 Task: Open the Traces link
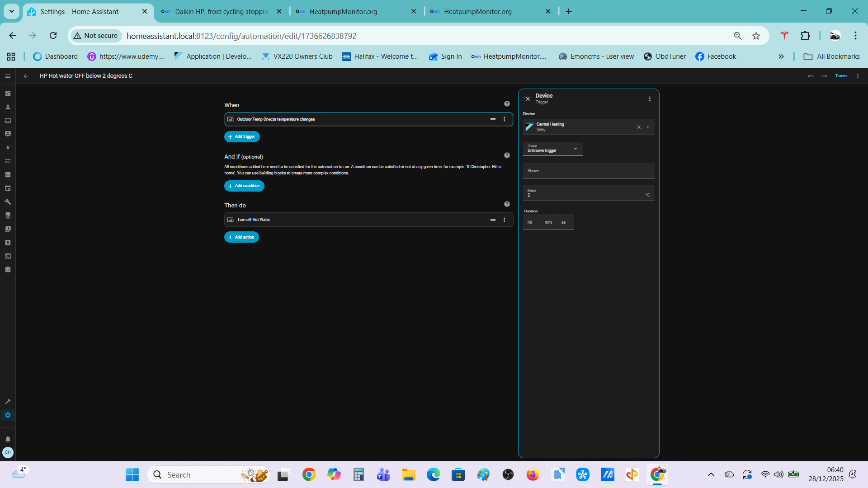pos(841,76)
